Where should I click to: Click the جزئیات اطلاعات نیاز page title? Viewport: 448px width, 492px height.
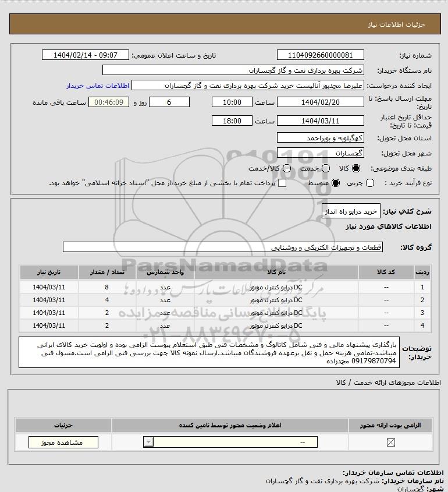[397, 24]
